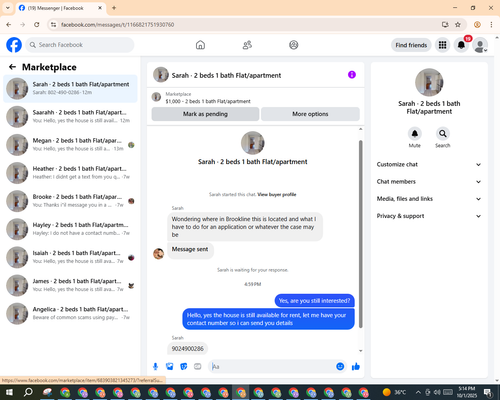
Task: Open the View buyer profile link
Action: (x=277, y=194)
